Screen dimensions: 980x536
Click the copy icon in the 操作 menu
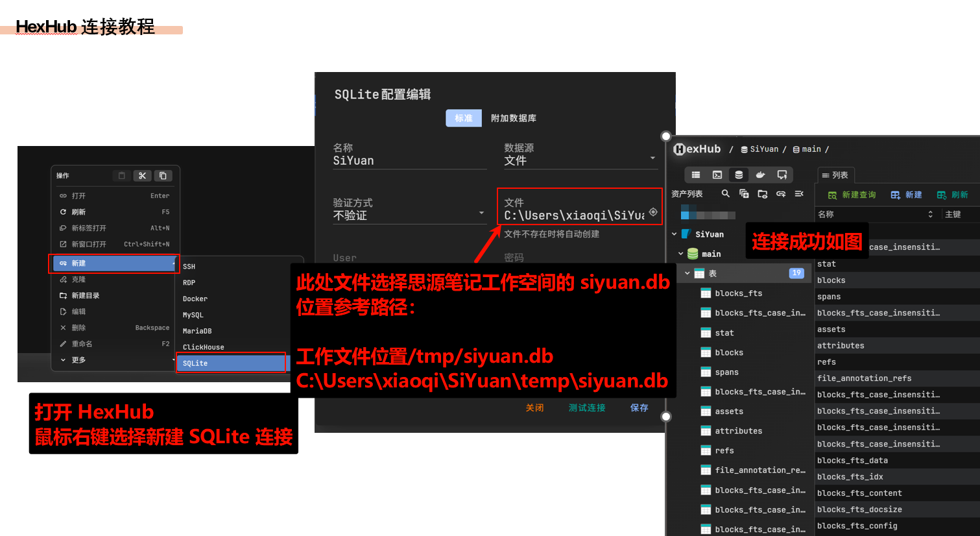coord(163,175)
